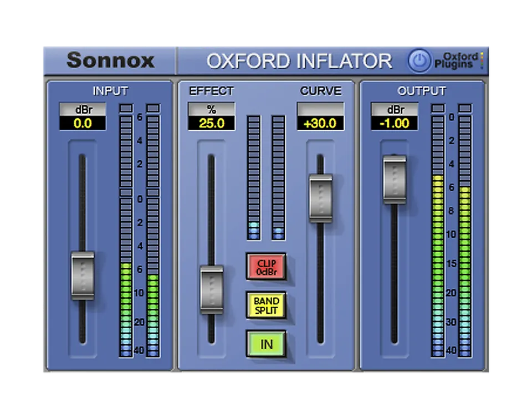Image resolution: width=532 pixels, height=418 pixels.
Task: Click the CURVE fader handle
Action: click(x=321, y=198)
